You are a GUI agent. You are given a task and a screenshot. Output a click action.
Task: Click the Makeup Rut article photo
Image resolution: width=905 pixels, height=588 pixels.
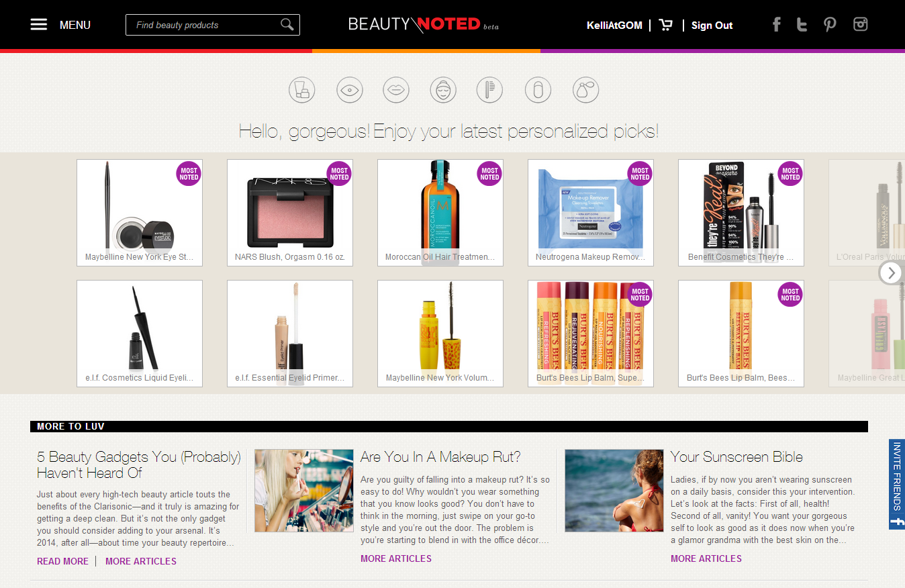click(304, 491)
